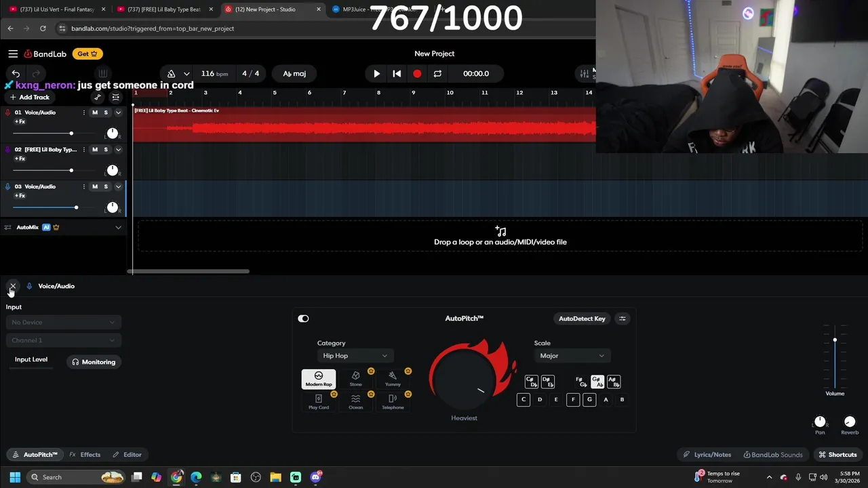
Task: Expand the AutoMix section
Action: (118, 227)
